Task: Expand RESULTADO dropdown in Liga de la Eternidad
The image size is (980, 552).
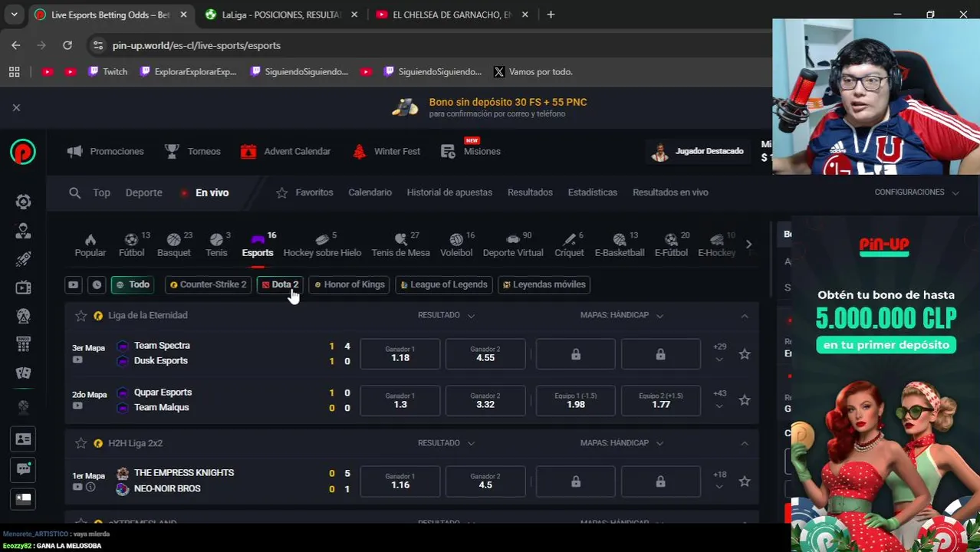Action: click(446, 315)
